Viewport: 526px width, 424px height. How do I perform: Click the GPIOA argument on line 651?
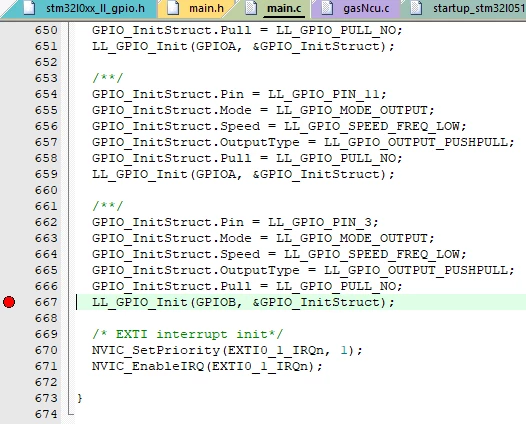216,46
